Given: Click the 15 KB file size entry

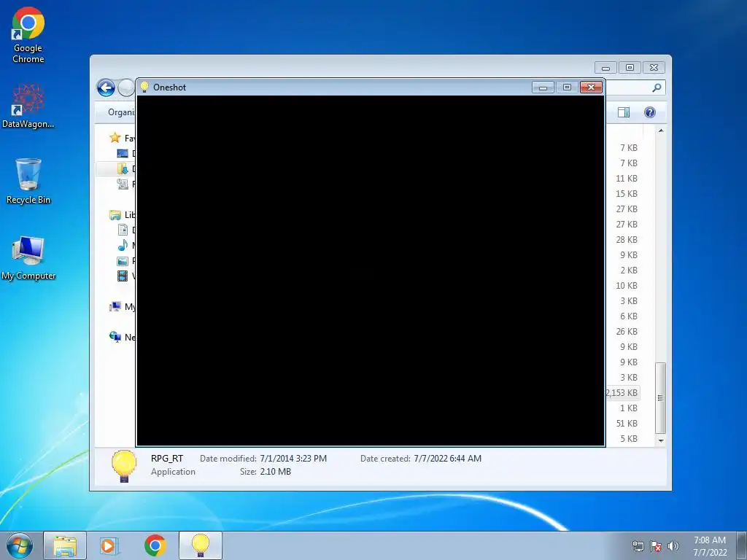Looking at the screenshot, I should pos(627,194).
